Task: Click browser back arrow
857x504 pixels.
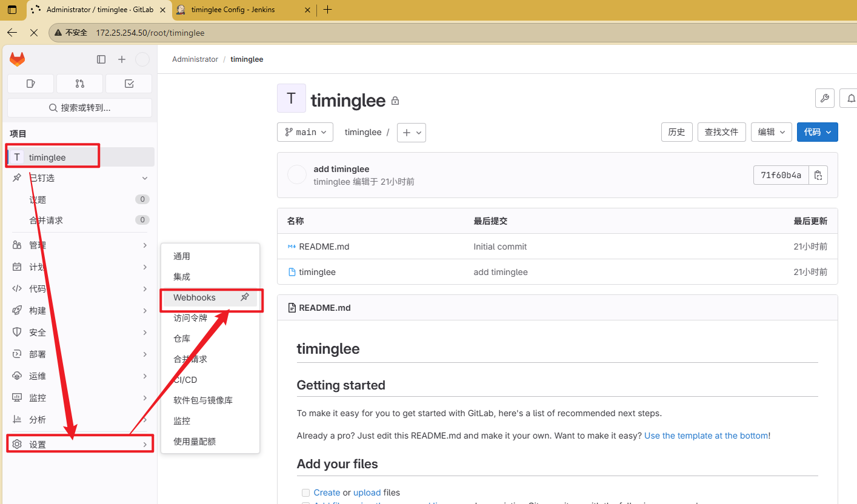Action: (x=12, y=33)
